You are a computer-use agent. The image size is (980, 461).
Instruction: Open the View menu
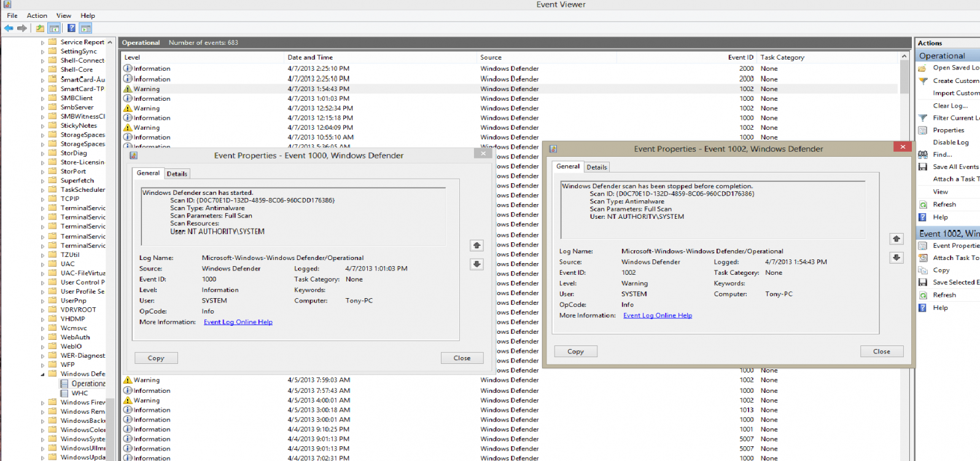64,15
